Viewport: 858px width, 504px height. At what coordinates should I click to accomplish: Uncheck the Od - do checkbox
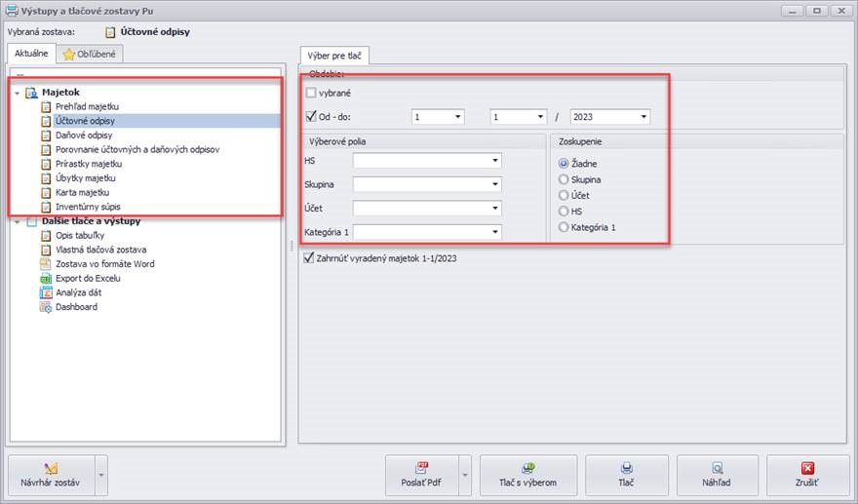[x=312, y=117]
